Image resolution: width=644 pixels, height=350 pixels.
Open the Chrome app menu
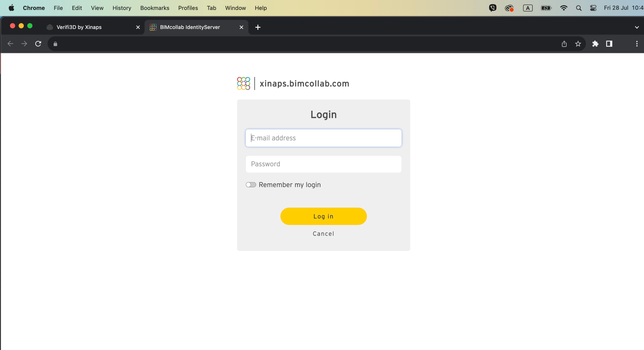(34, 8)
